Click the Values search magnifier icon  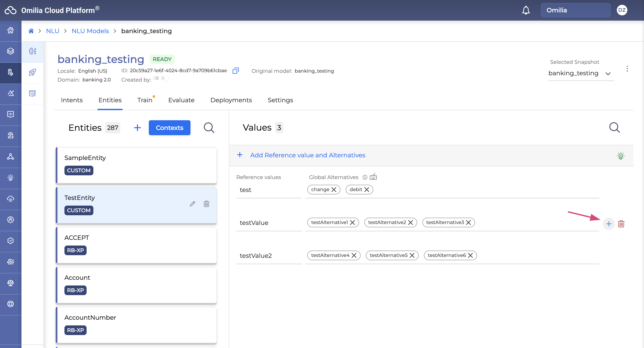tap(614, 127)
